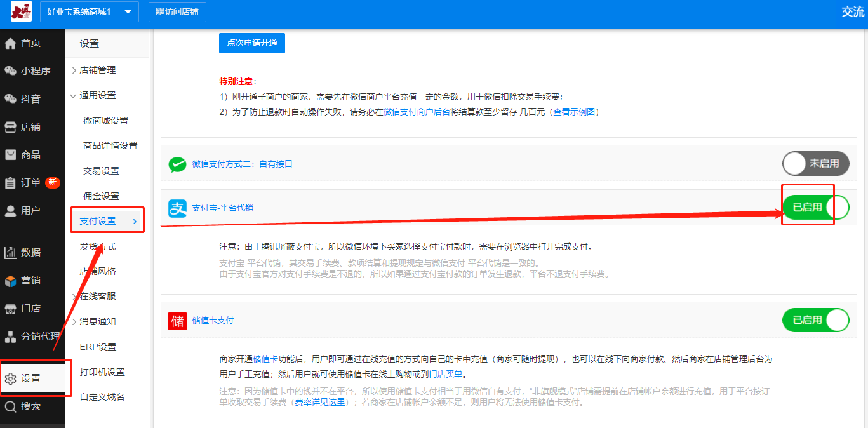This screenshot has height=428, width=868.
Task: Open 发货方式 settings
Action: (98, 246)
